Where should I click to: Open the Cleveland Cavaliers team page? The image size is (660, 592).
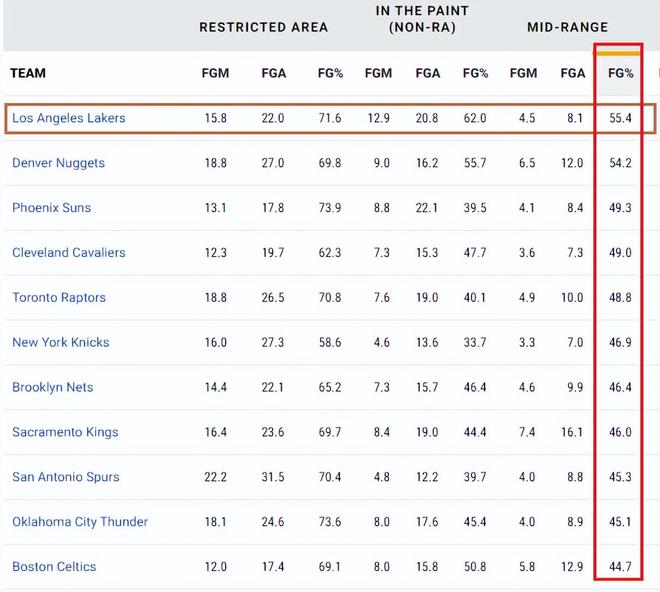pos(69,253)
